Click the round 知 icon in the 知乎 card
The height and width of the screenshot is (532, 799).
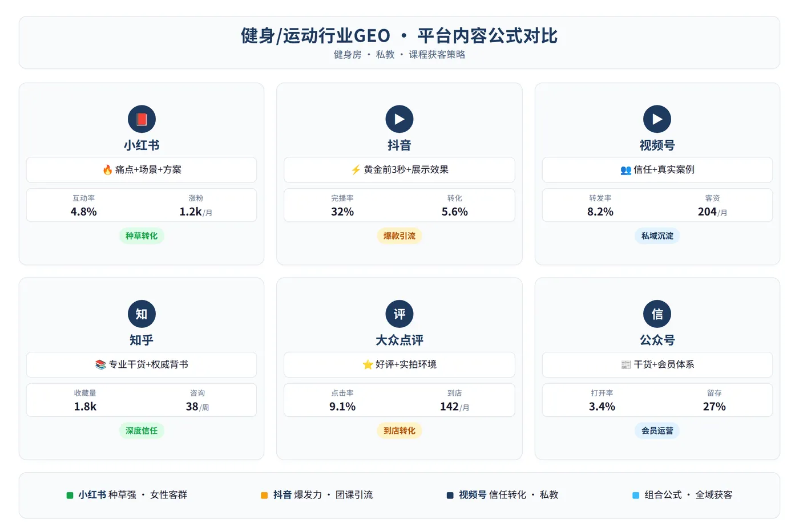click(142, 314)
